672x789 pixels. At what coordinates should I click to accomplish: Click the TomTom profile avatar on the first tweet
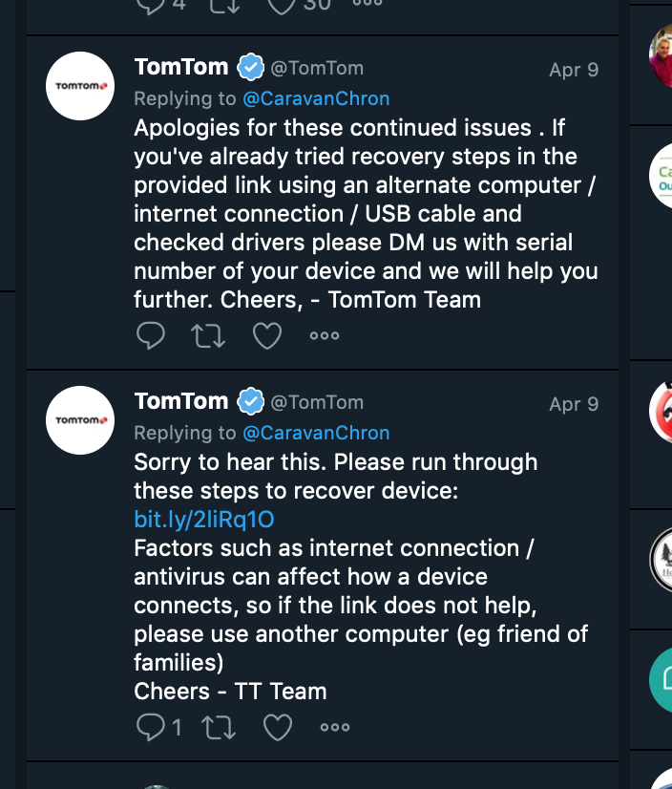click(x=80, y=85)
